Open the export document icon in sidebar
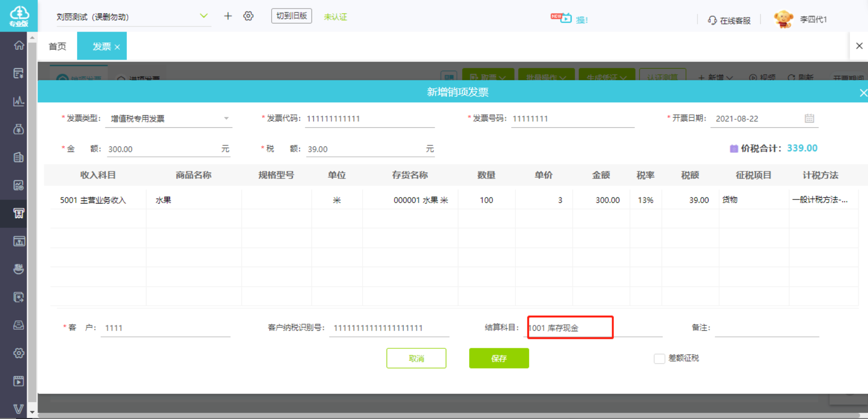The image size is (868, 419). click(19, 297)
